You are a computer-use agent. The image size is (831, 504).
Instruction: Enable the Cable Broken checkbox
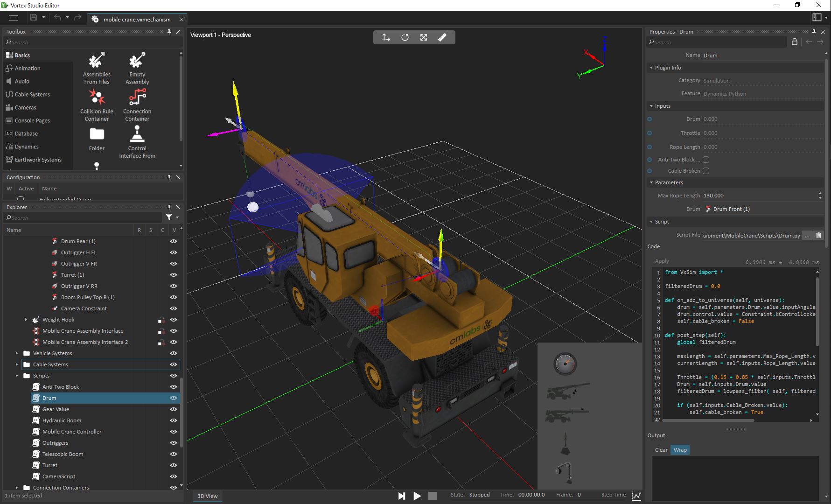click(706, 171)
